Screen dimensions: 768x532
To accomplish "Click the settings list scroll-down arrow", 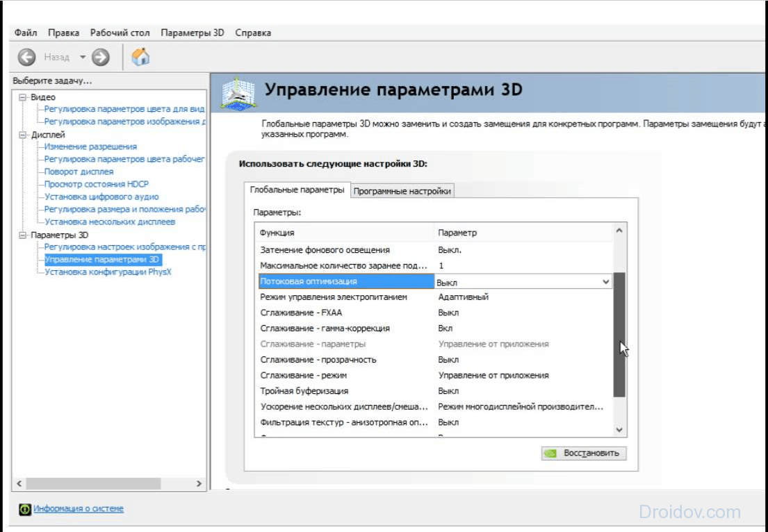I will [x=619, y=430].
